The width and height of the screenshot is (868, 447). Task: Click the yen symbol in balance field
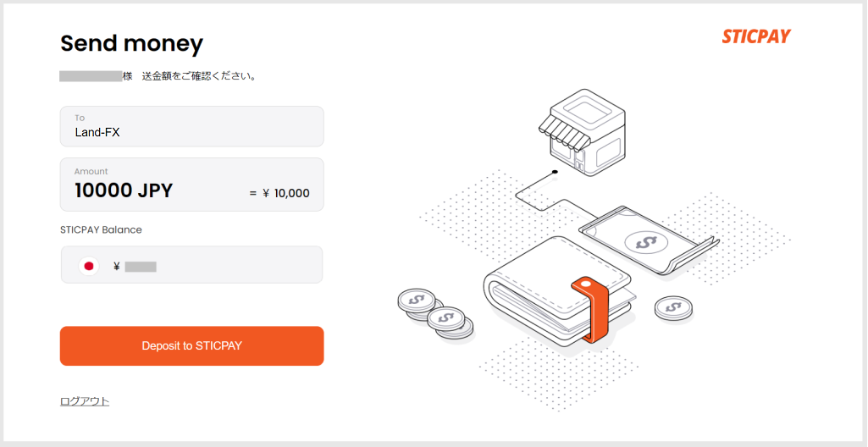[x=116, y=267]
